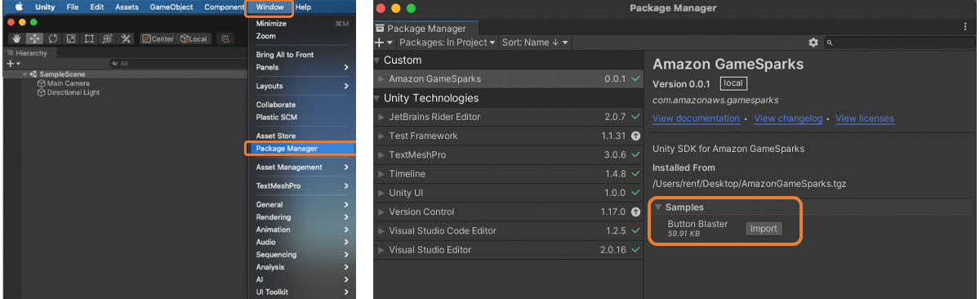Toggle the Center pivot mode button
This screenshot has height=299, width=980.
pos(158,38)
